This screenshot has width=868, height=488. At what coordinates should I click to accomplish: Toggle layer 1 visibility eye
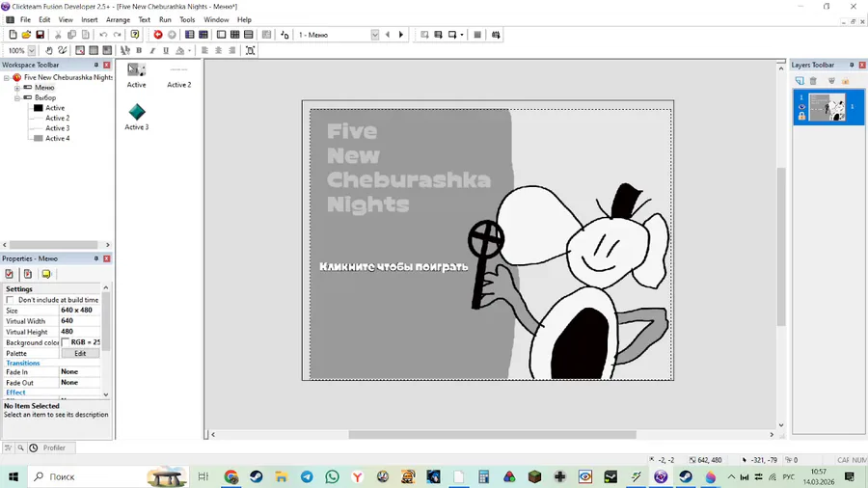(x=801, y=107)
